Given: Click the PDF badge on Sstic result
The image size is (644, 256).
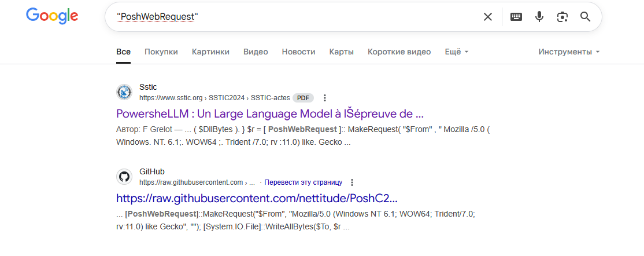Looking at the screenshot, I should coord(303,98).
